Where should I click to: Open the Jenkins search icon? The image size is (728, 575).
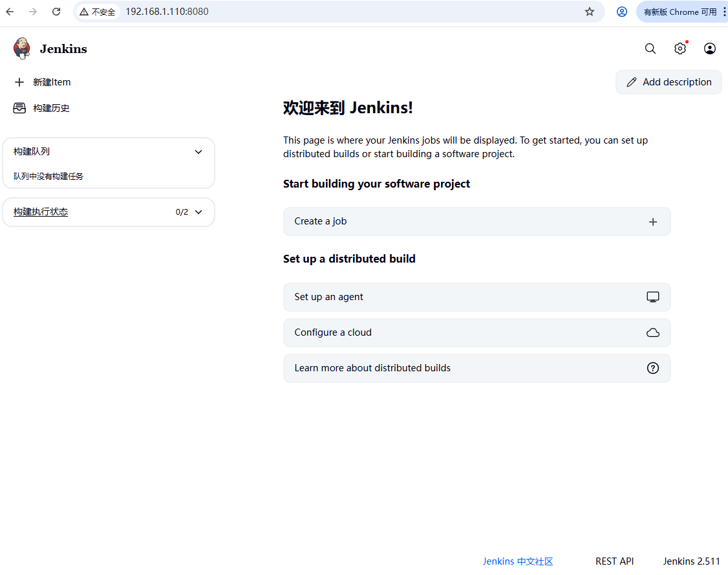tap(650, 49)
